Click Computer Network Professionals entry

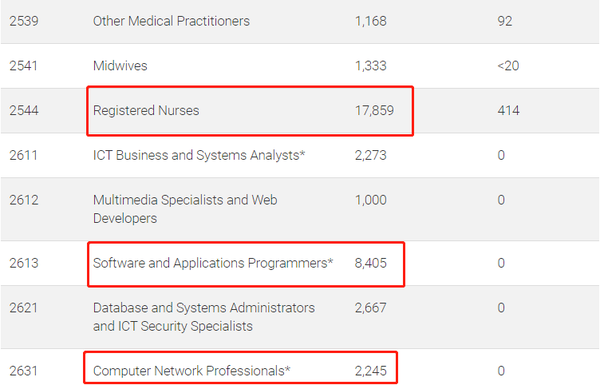(191, 371)
